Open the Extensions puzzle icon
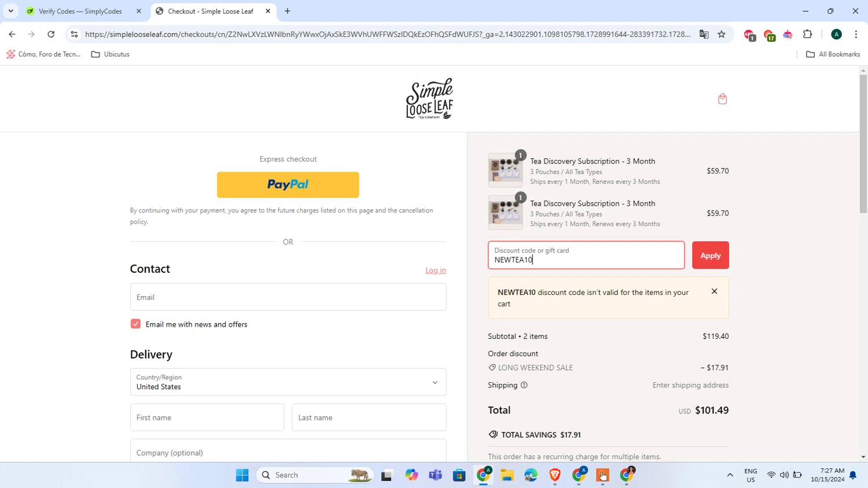This screenshot has height=488, width=868. pos(807,34)
